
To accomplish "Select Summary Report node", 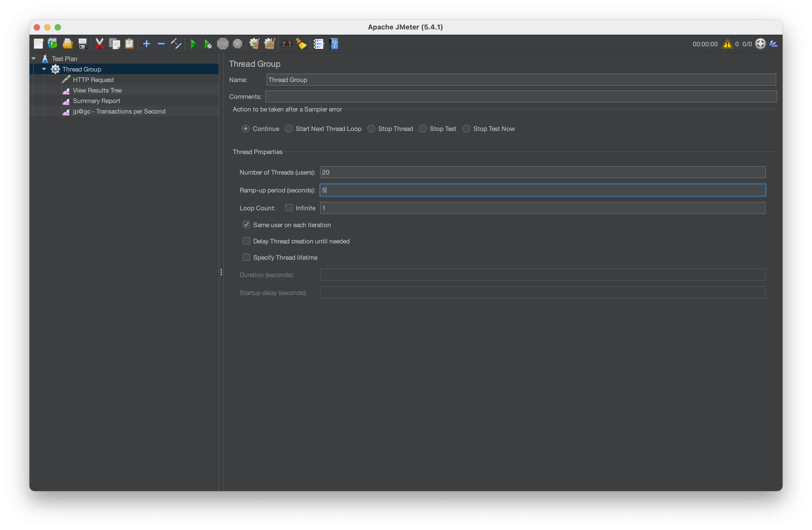I will coord(96,101).
